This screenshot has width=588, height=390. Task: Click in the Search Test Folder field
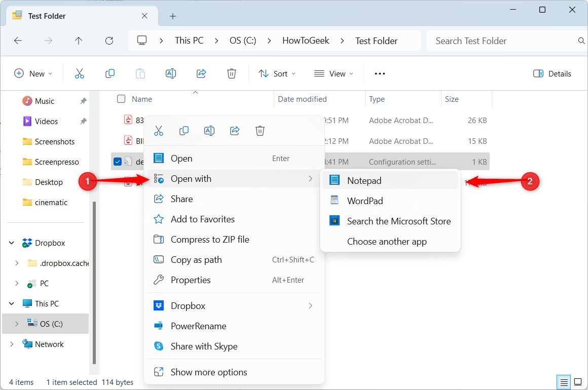point(502,41)
